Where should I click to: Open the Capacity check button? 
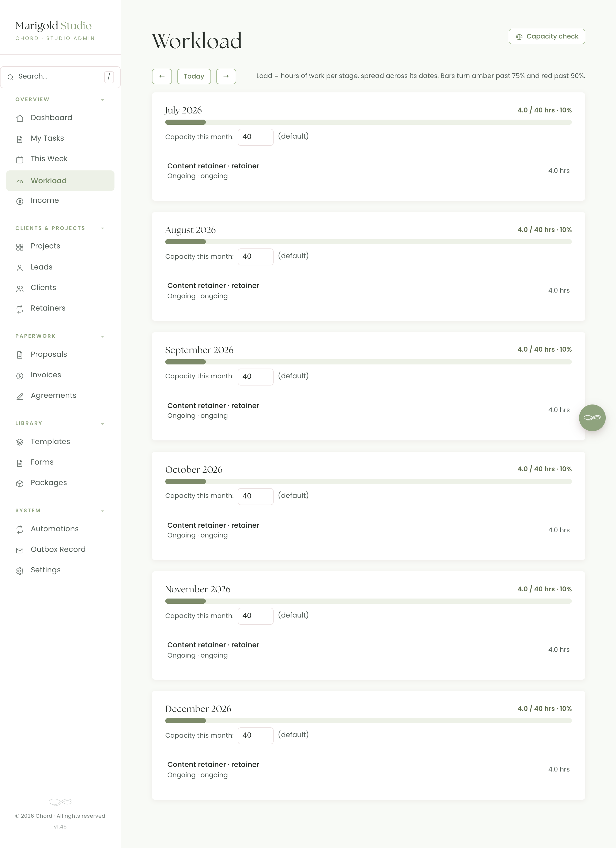click(x=546, y=36)
